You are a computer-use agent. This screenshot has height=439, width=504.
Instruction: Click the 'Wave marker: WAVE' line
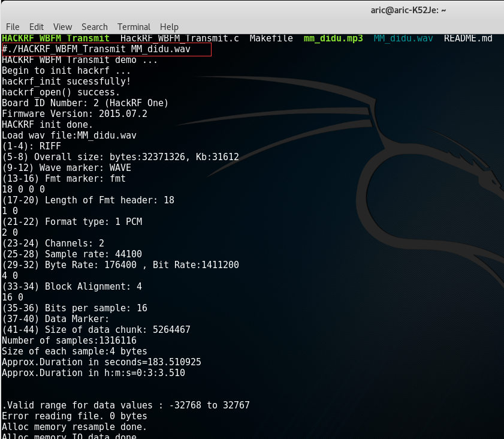tap(67, 168)
